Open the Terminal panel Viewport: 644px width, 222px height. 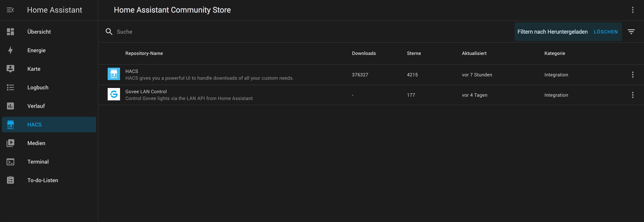tap(38, 162)
